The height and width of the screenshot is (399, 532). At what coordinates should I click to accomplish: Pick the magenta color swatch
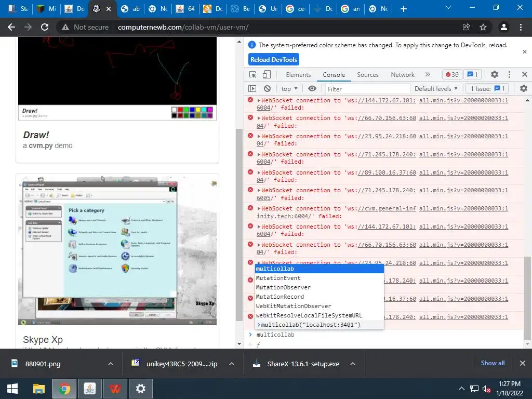(210, 110)
